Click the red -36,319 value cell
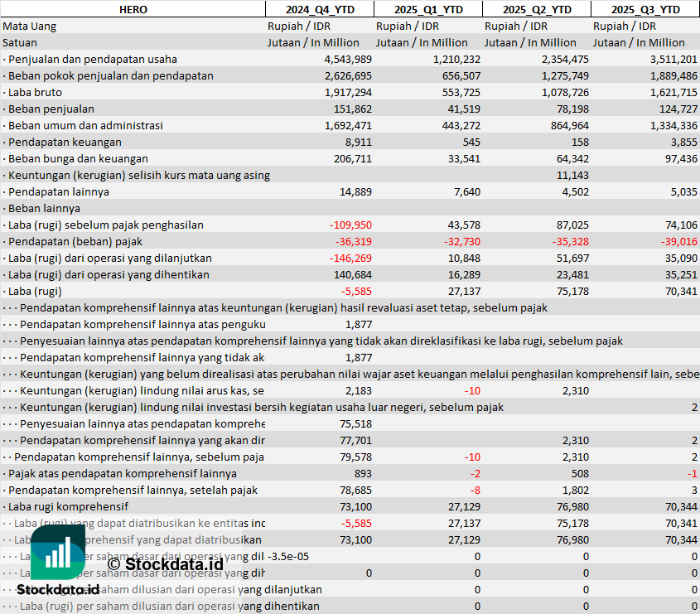The height and width of the screenshot is (614, 700). pyautogui.click(x=353, y=241)
